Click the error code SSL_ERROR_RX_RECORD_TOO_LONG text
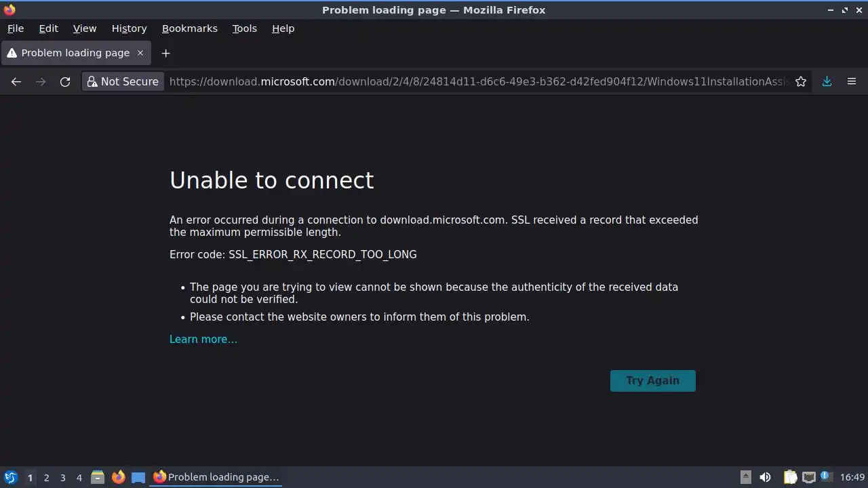Image resolution: width=868 pixels, height=488 pixels. point(323,255)
